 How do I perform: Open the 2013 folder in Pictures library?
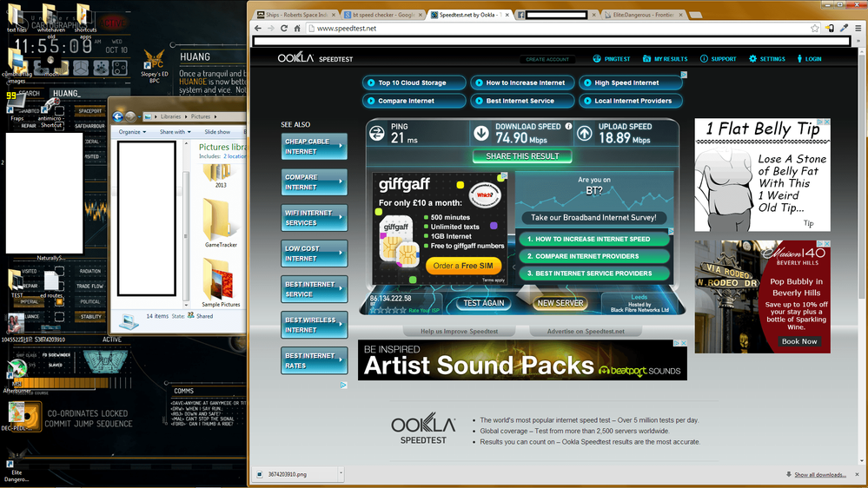coord(221,177)
